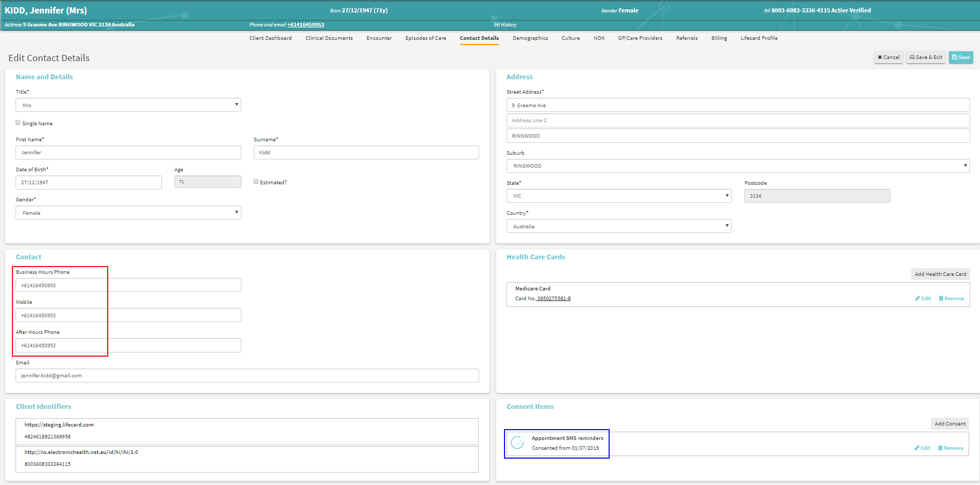
Task: Click the Add Consent button
Action: [x=949, y=424]
